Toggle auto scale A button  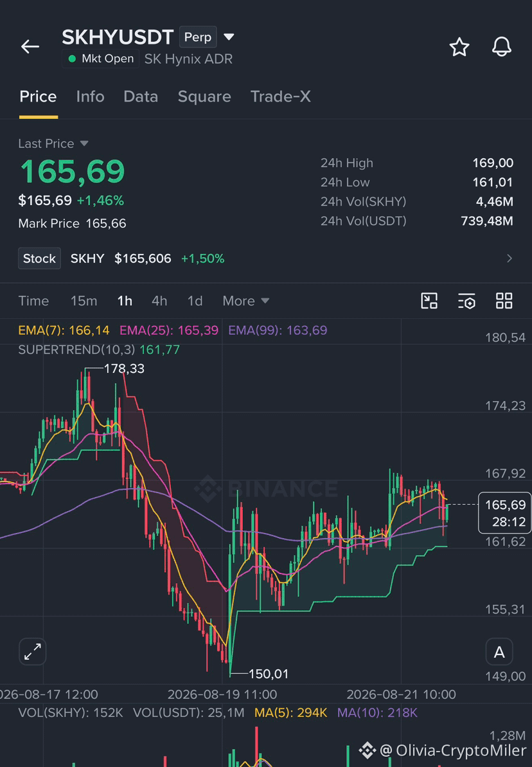pos(499,651)
